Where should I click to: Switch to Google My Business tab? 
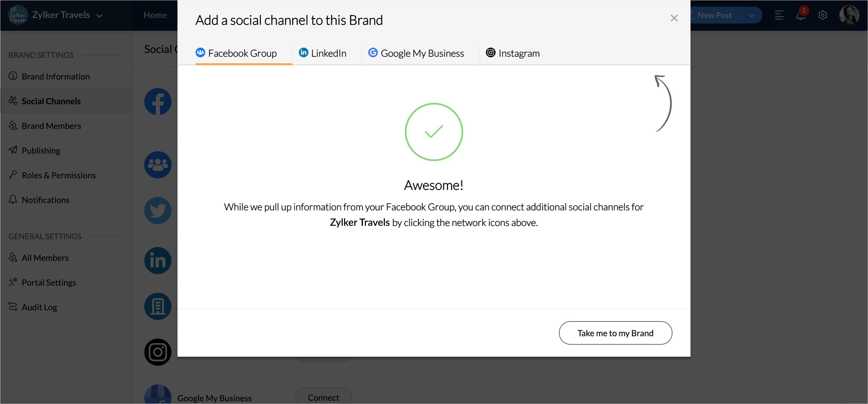(x=416, y=53)
